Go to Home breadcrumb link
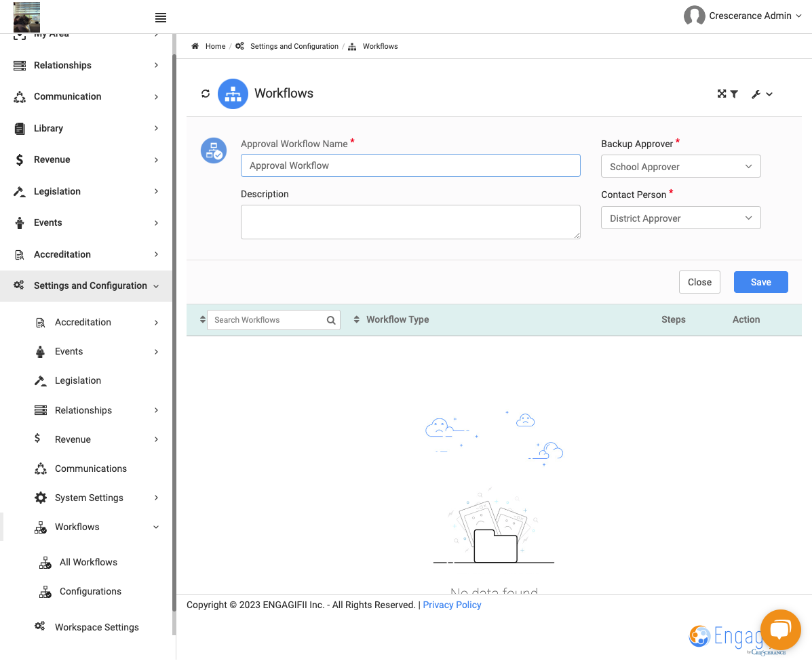 (x=216, y=46)
